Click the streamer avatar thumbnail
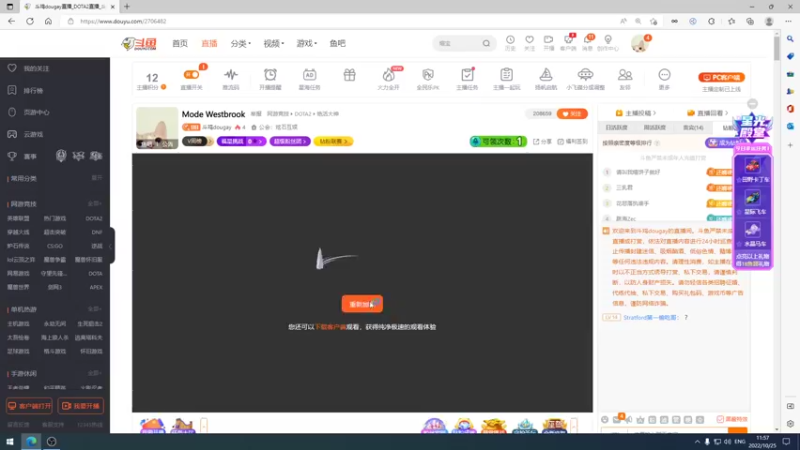This screenshot has height=450, width=800. pyautogui.click(x=157, y=128)
